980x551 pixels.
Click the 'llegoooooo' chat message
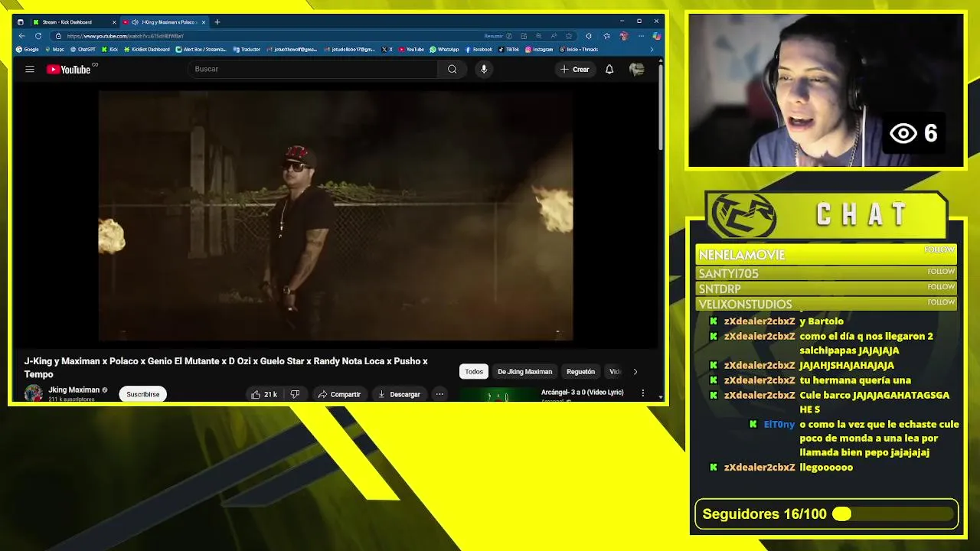coord(826,467)
